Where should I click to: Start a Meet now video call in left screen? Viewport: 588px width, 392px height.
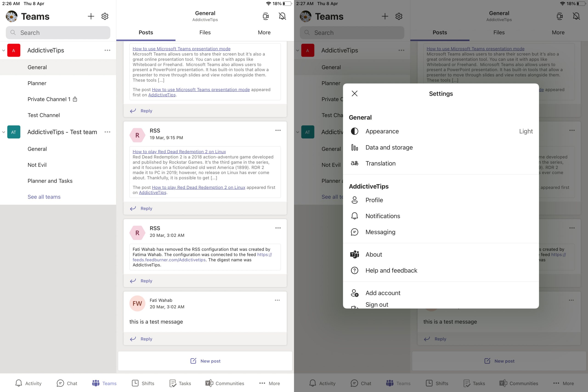pyautogui.click(x=266, y=16)
